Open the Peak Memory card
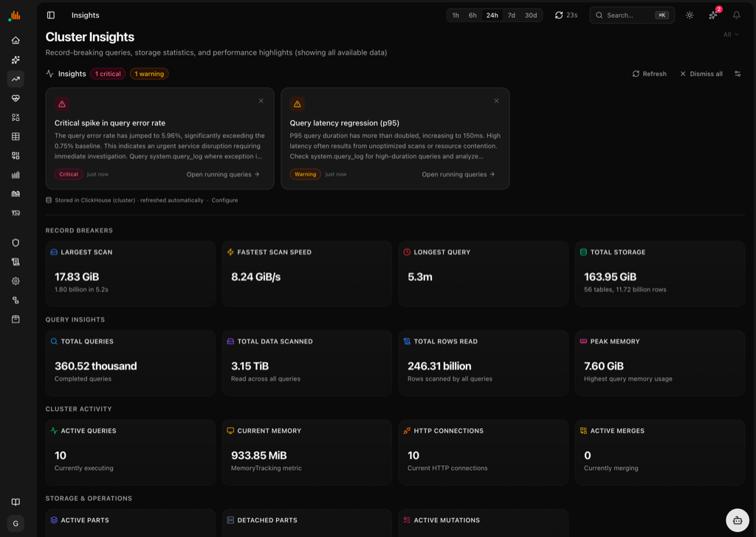756x537 pixels. click(659, 363)
